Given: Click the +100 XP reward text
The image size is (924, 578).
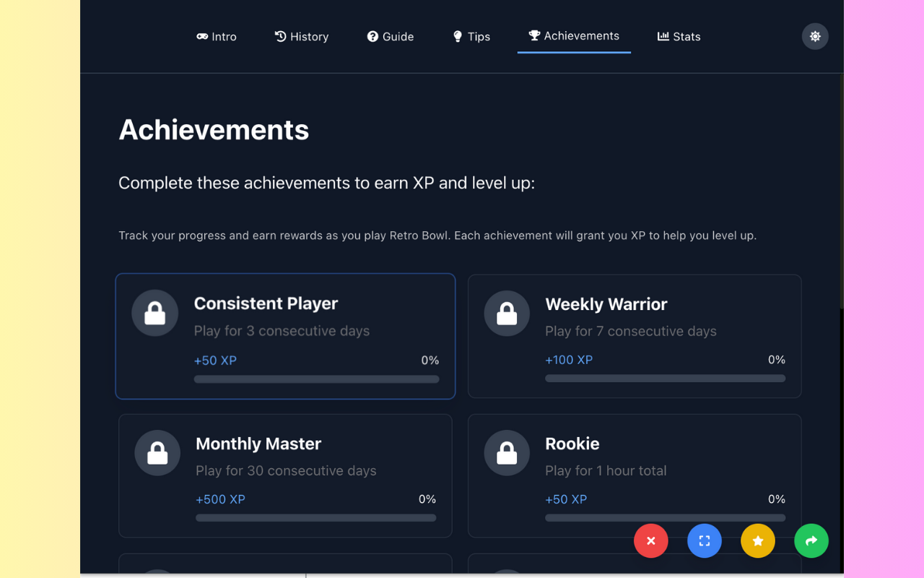Looking at the screenshot, I should pos(569,360).
